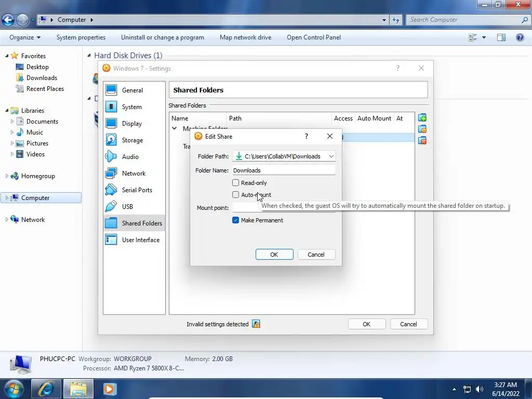Click the volume speaker tray icon
The height and width of the screenshot is (399, 532).
tap(479, 389)
